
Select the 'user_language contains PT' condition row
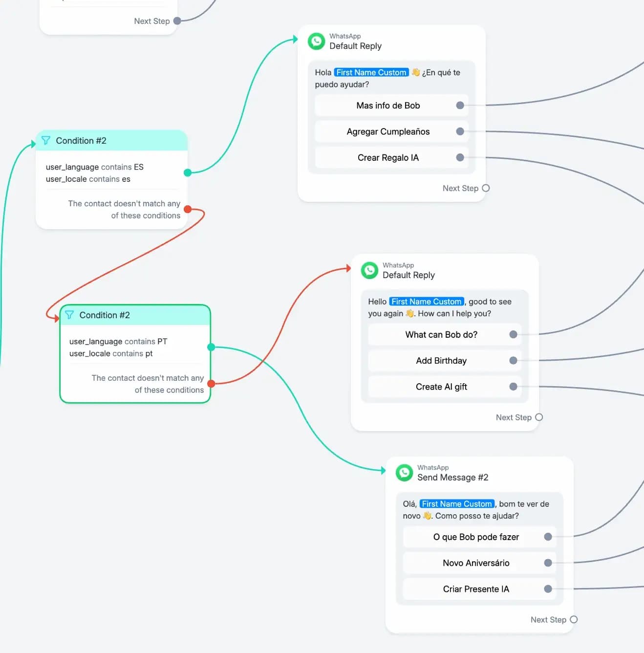[118, 342]
